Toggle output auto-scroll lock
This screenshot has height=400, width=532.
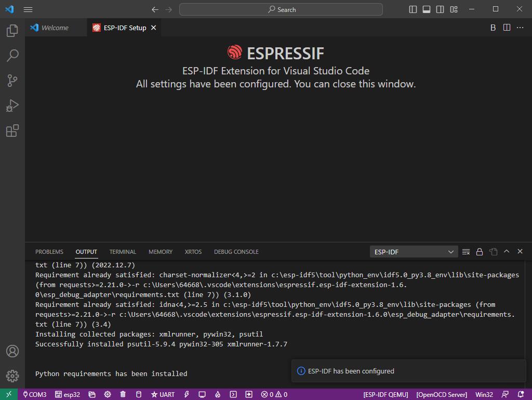[480, 252]
